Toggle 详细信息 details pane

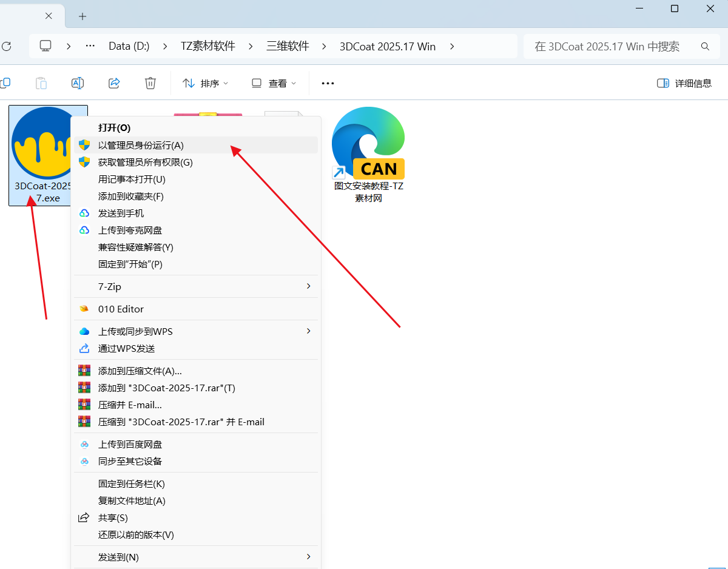click(684, 83)
